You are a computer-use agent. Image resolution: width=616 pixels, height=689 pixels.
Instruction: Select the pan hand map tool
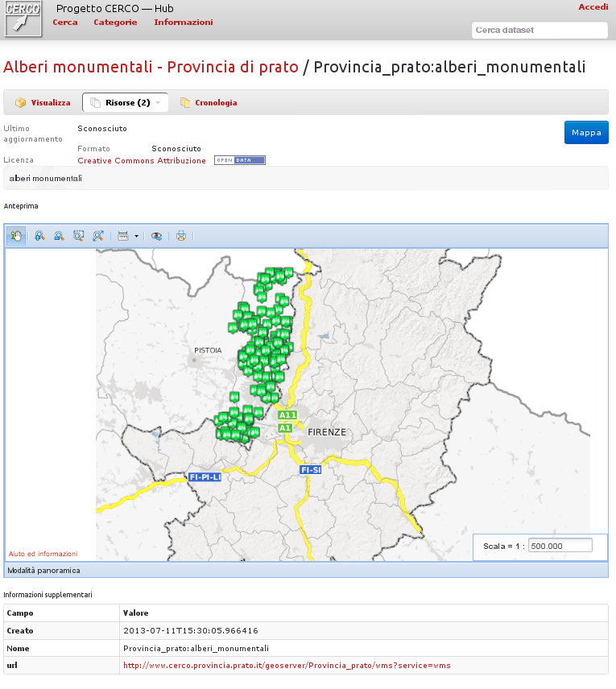[16, 236]
